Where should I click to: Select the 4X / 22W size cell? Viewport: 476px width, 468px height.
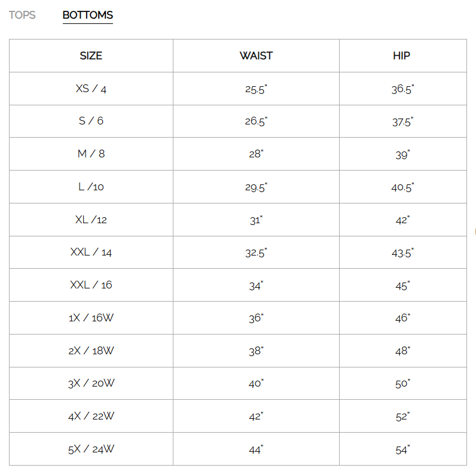coord(91,416)
